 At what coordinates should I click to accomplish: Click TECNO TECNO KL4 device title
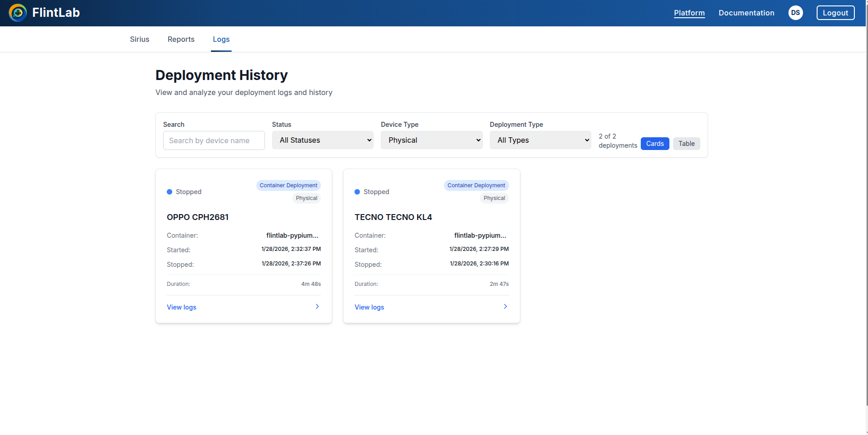[x=393, y=217]
